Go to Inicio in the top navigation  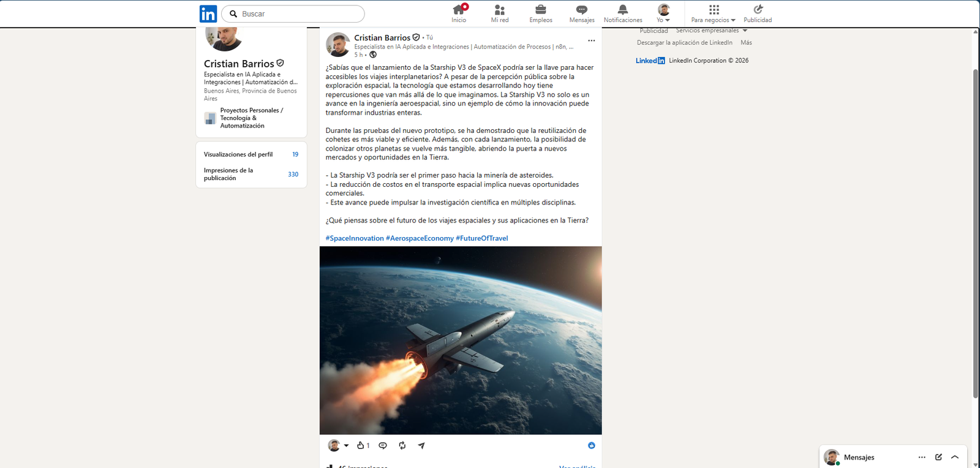tap(459, 13)
